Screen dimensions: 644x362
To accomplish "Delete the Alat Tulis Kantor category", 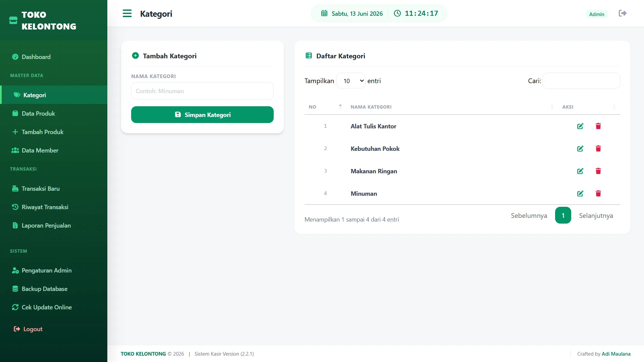I will (x=598, y=126).
